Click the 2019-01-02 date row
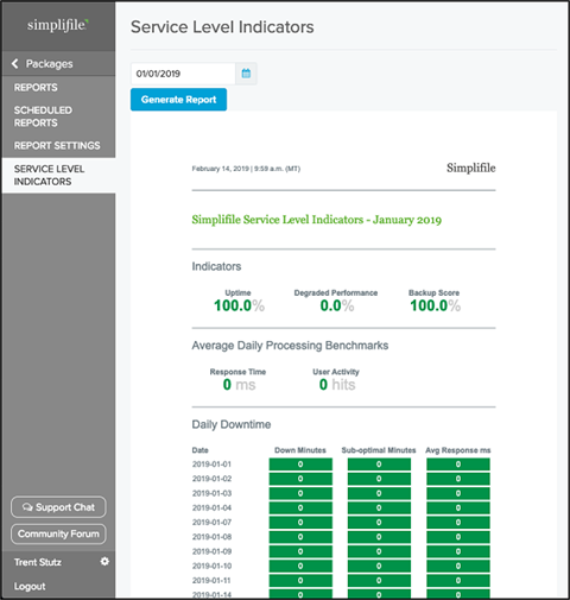 pos(212,479)
